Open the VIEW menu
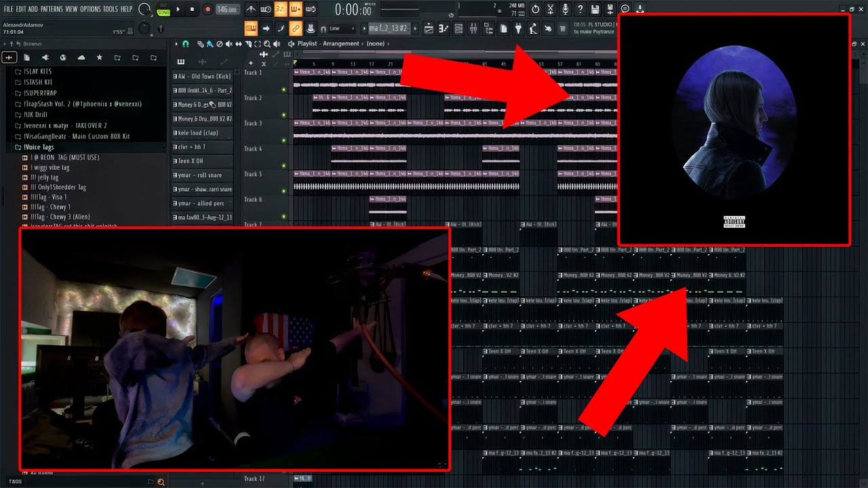This screenshot has width=868, height=488. 71,9
